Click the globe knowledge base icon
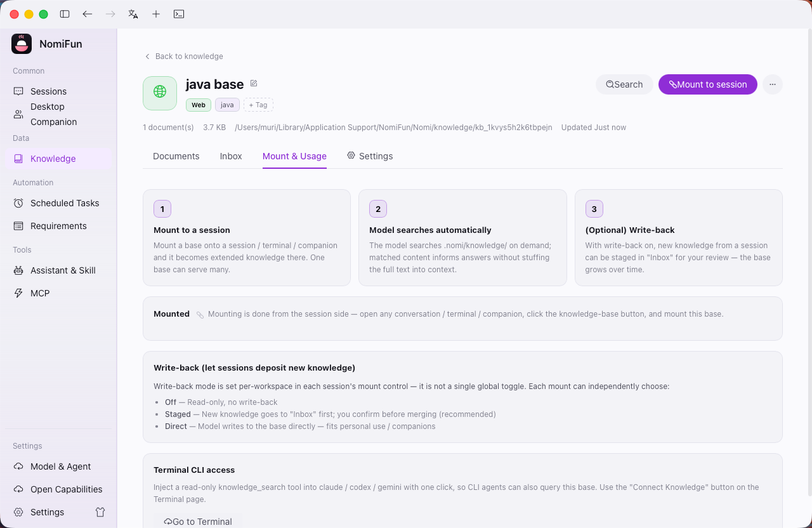Screen dimensions: 812x528 160,93
